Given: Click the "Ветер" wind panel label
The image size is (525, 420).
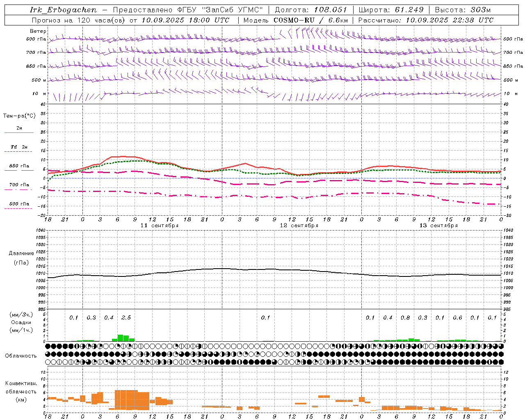Looking at the screenshot, I should point(38,31).
